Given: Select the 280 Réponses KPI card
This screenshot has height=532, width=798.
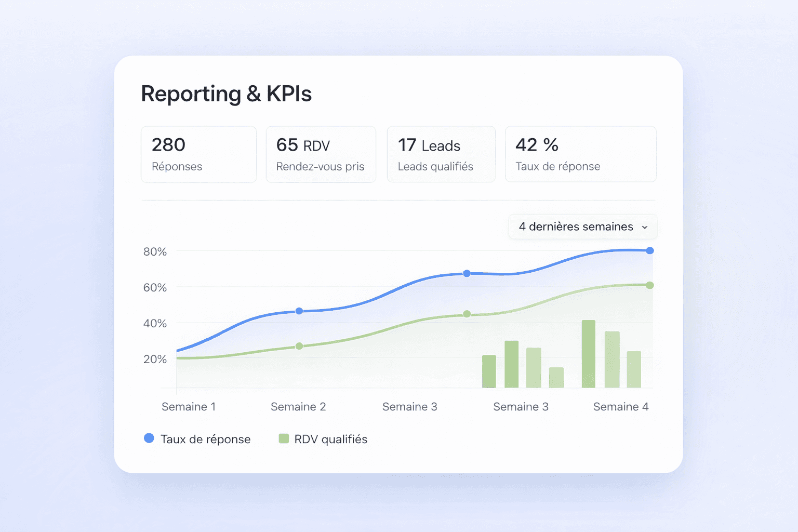Looking at the screenshot, I should click(198, 154).
